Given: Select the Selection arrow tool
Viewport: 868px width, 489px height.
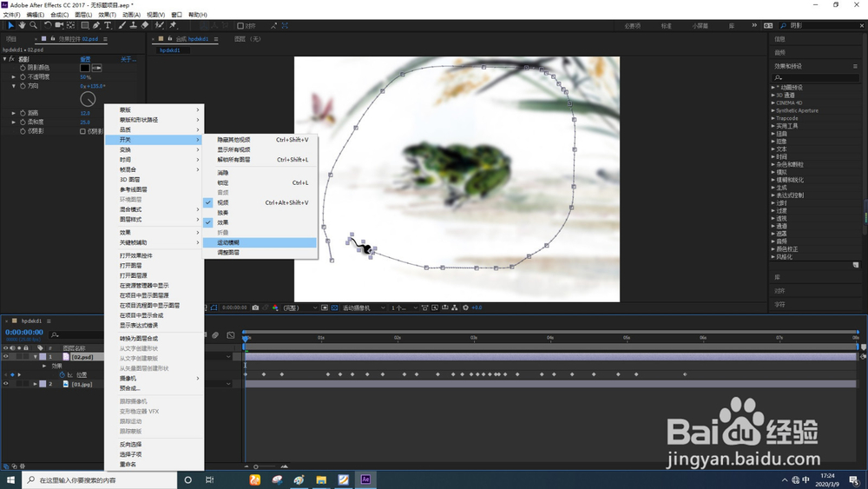Looking at the screenshot, I should (x=10, y=25).
